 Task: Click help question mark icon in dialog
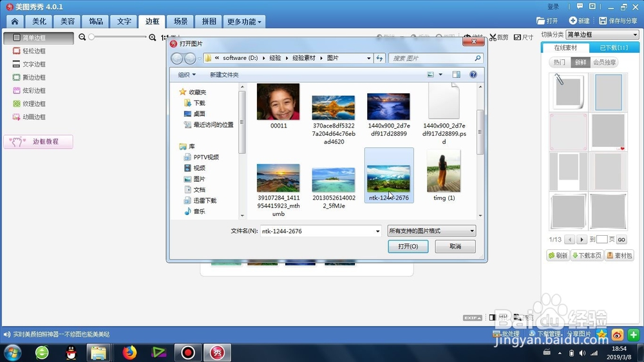(x=473, y=74)
